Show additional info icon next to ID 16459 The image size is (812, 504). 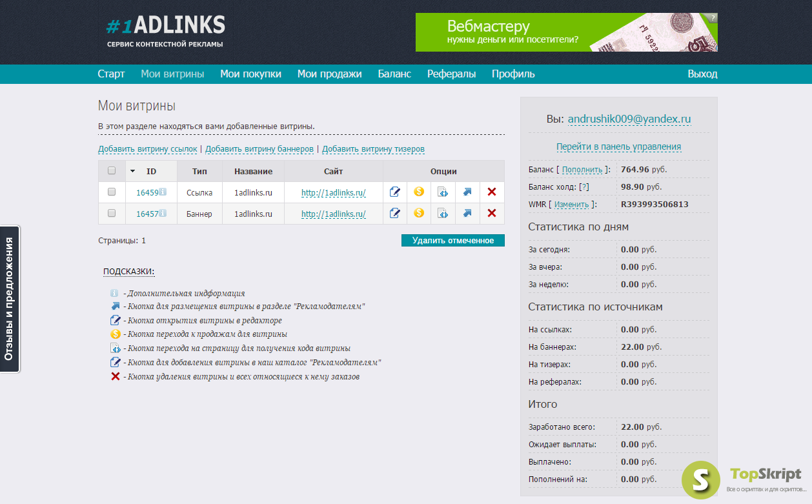163,192
